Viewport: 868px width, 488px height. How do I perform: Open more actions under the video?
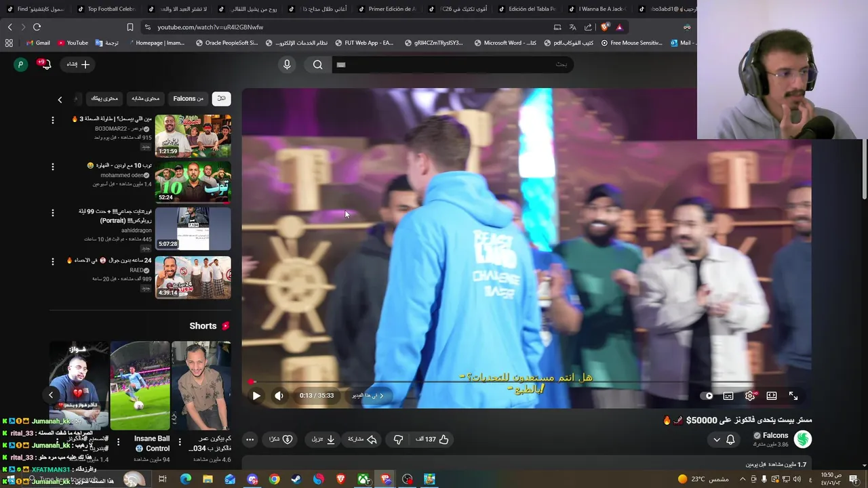[250, 439]
